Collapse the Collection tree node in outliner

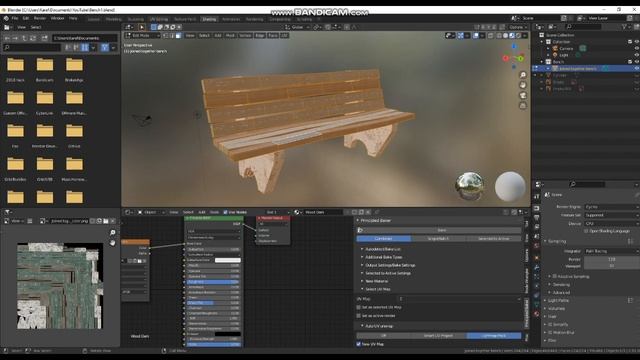coord(542,42)
